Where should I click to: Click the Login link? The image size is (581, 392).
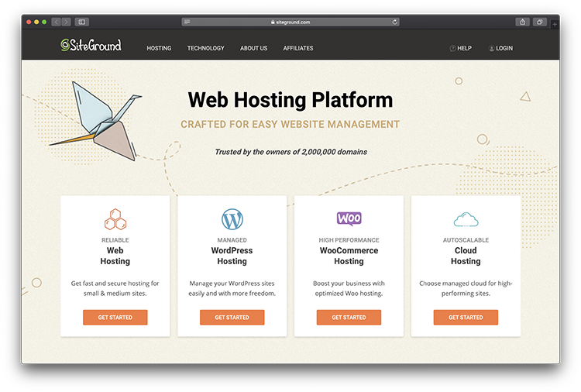click(500, 48)
